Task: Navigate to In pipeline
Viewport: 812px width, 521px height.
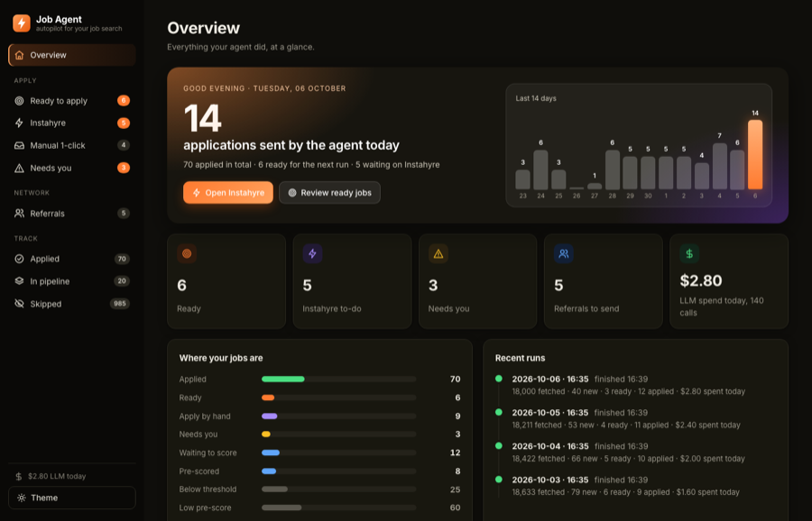Action: coord(72,281)
